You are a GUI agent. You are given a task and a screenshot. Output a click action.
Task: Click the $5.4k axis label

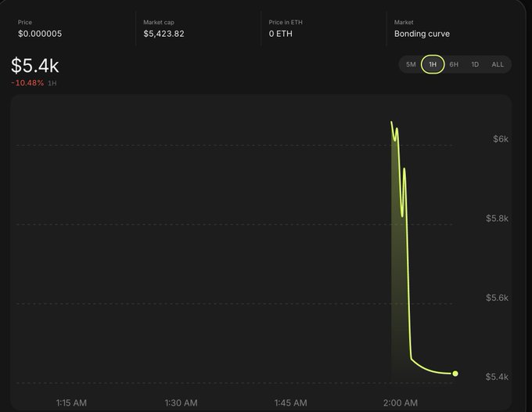click(497, 377)
